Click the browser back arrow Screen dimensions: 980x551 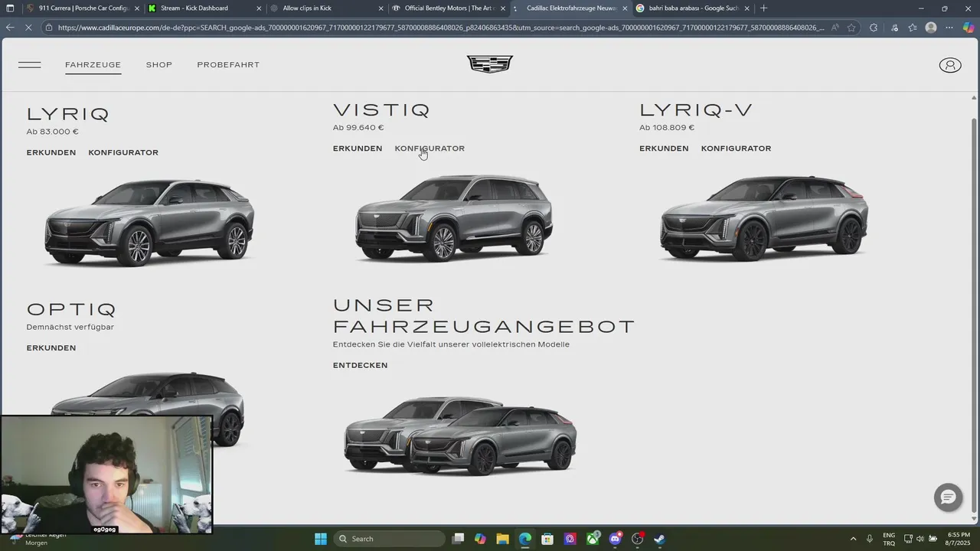point(10,28)
